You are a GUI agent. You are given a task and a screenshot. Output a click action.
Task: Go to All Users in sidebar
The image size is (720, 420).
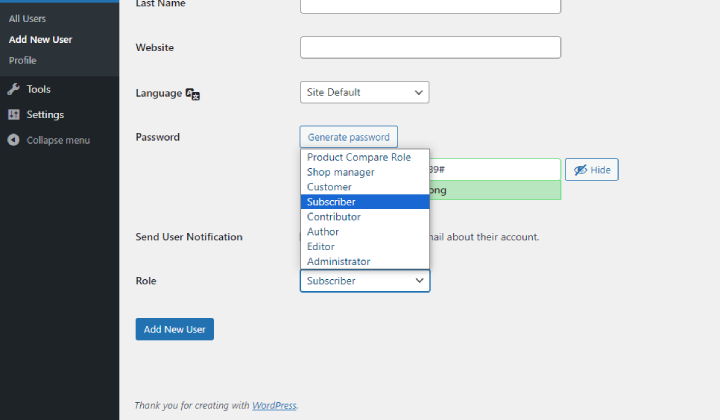[27, 19]
